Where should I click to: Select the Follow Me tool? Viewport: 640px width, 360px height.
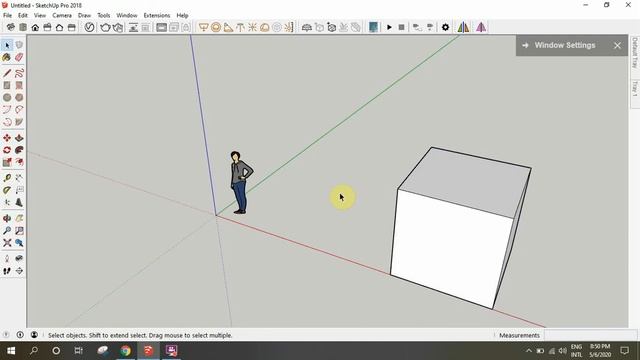[x=19, y=150]
